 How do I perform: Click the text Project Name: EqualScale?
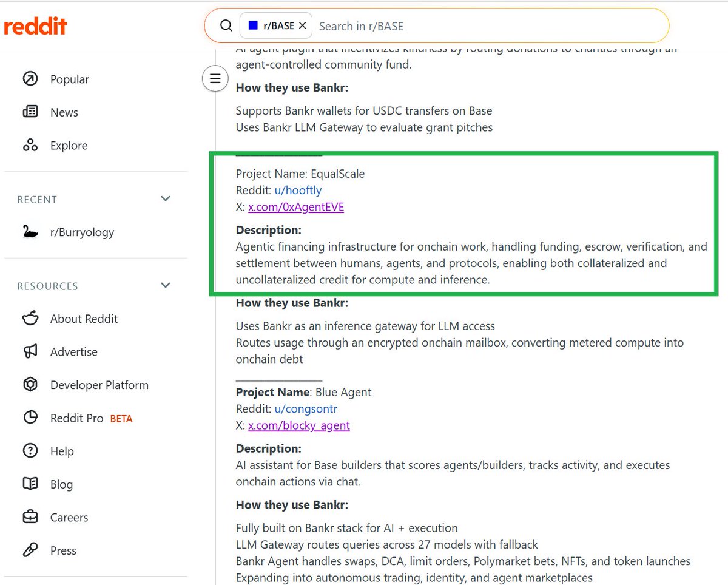[x=300, y=174]
